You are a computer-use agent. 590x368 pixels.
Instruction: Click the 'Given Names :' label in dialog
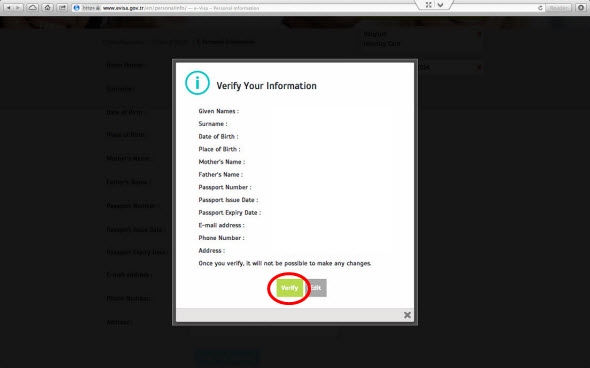[x=219, y=111]
